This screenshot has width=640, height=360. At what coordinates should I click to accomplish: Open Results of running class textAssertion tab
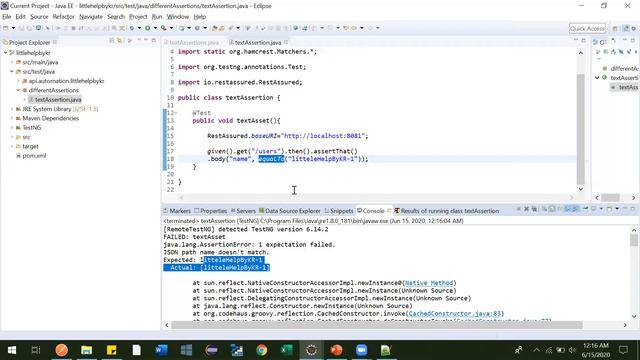point(447,211)
